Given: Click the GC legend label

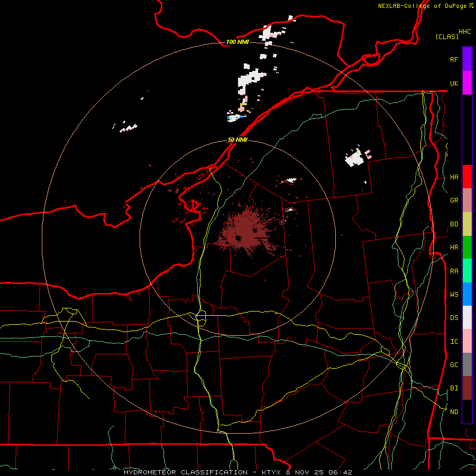Looking at the screenshot, I should pyautogui.click(x=454, y=365).
